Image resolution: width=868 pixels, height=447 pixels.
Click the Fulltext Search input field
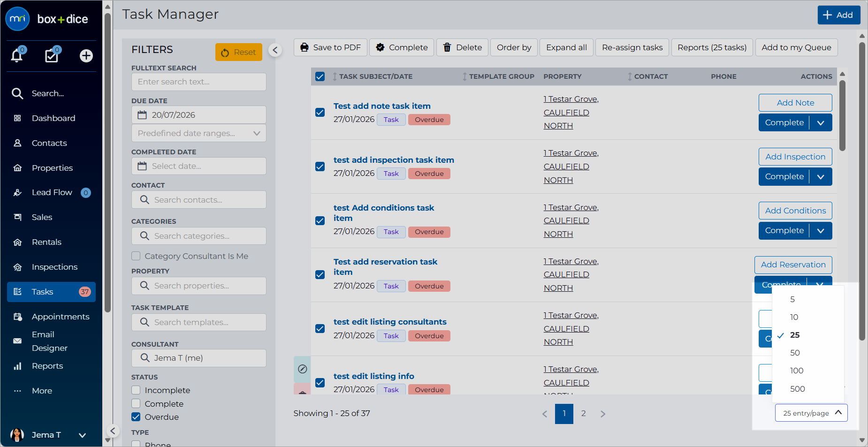[x=199, y=82]
